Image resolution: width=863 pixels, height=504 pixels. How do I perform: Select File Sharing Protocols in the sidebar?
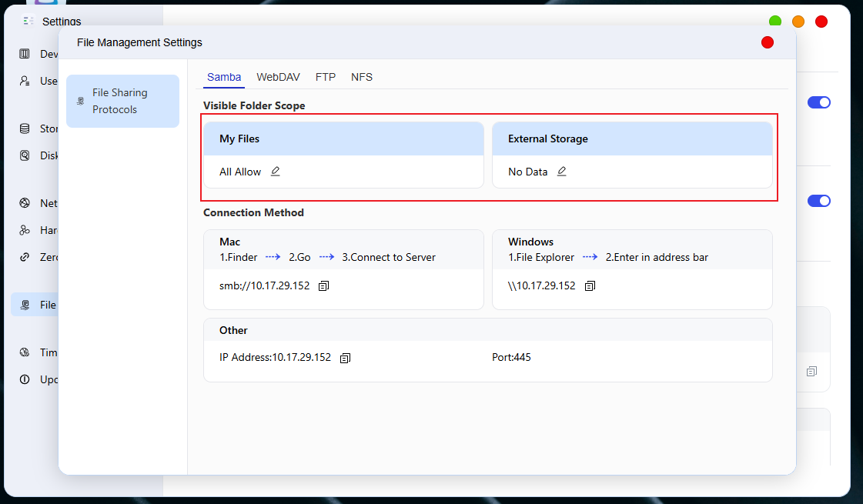pos(122,102)
